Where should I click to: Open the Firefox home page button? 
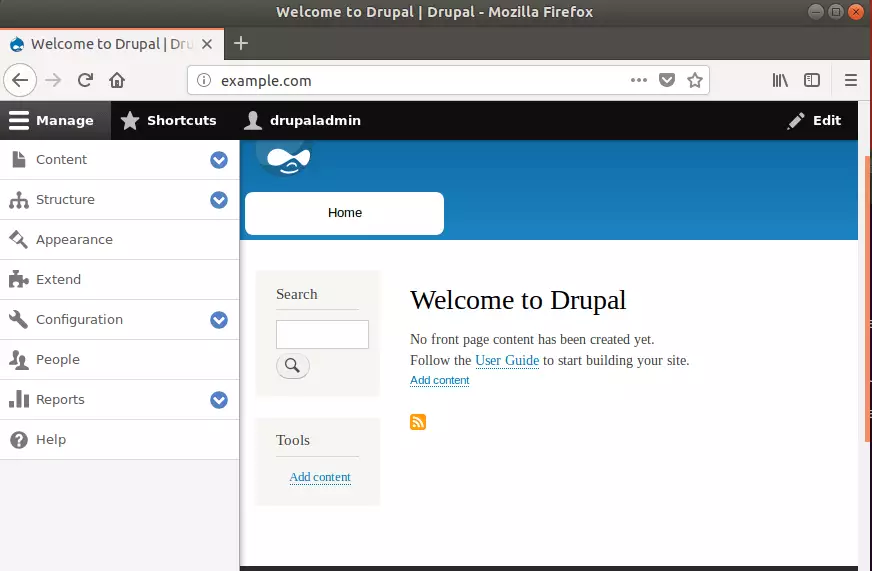pyautogui.click(x=117, y=81)
